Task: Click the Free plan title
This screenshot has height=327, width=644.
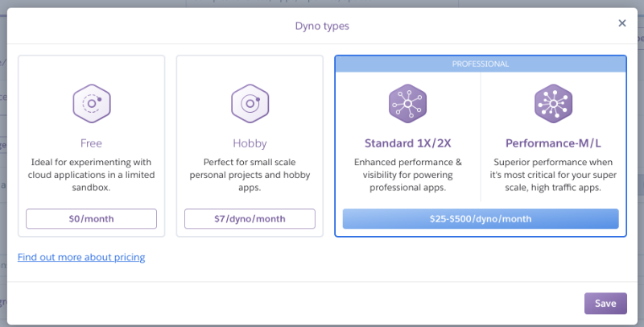Action: [91, 143]
